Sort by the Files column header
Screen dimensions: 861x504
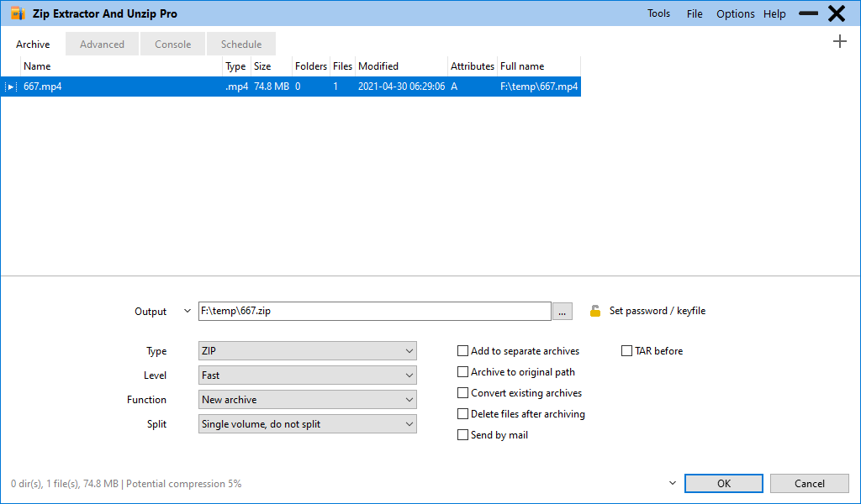(343, 66)
